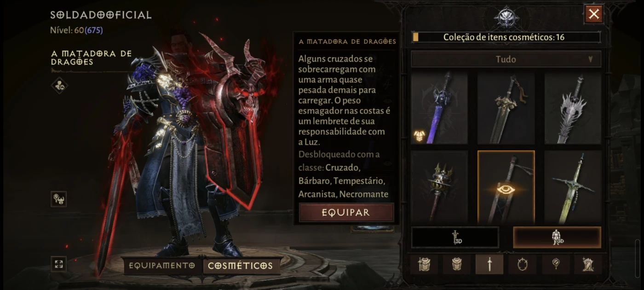Image resolution: width=644 pixels, height=290 pixels.
Task: Toggle the full character 3D preview
Action: [x=557, y=238]
